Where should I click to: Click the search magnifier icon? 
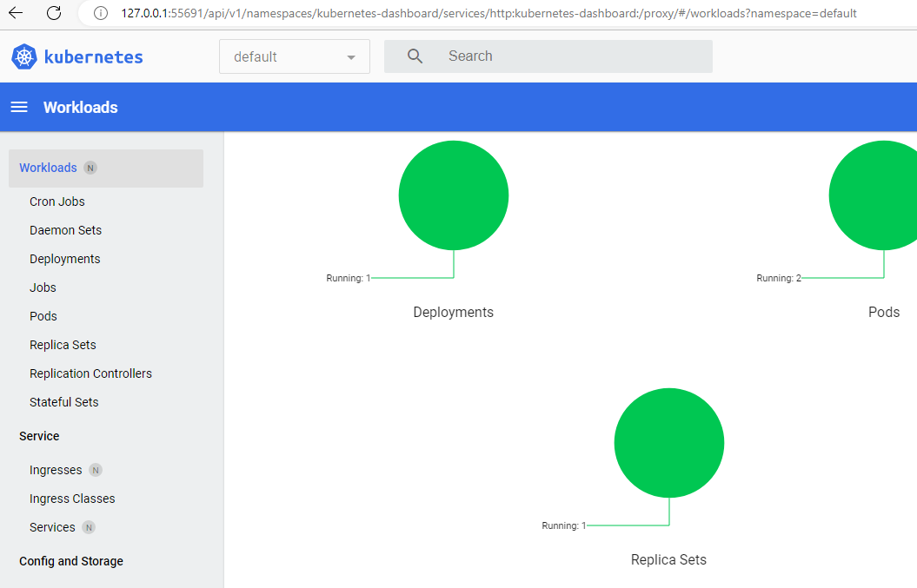415,56
